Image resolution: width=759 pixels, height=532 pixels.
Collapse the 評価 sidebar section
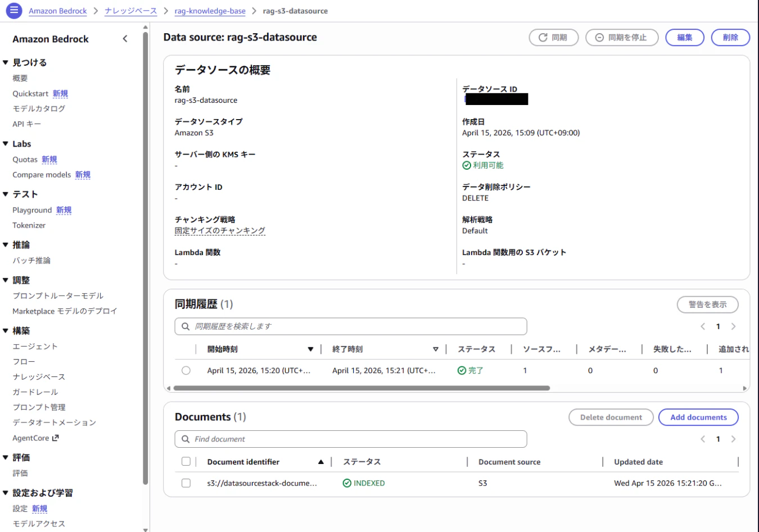(6, 457)
